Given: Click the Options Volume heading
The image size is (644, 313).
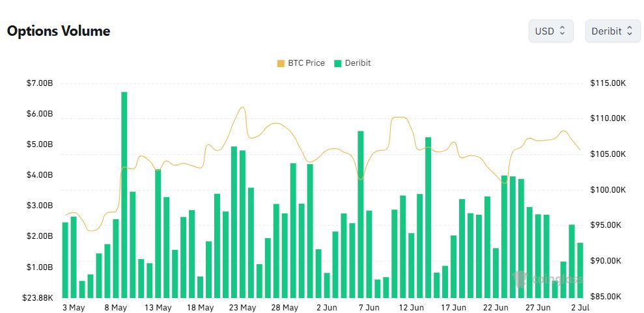Looking at the screenshot, I should tap(59, 31).
